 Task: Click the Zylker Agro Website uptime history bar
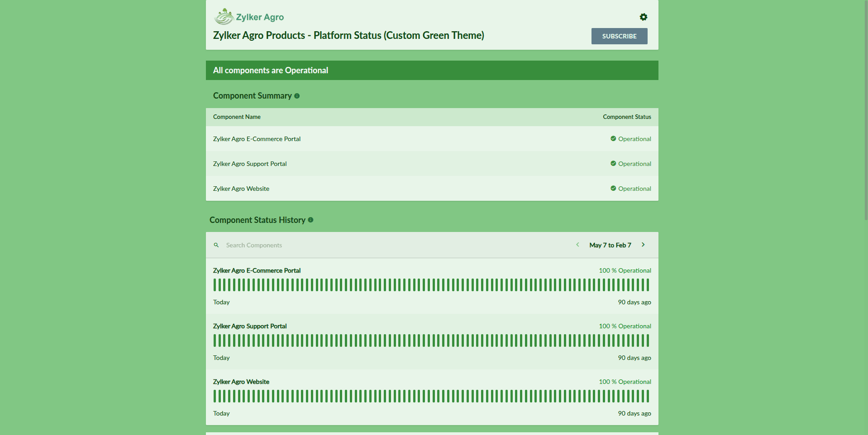[x=431, y=396]
